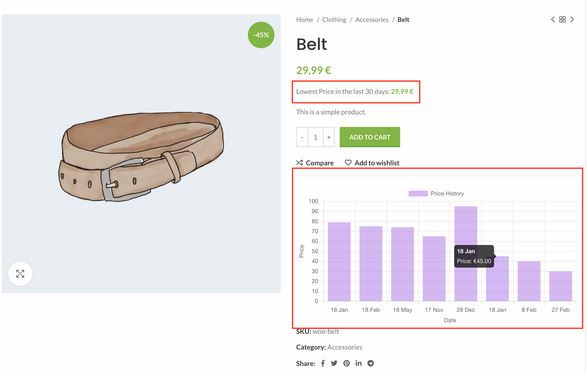Go to previous product arrow

553,20
